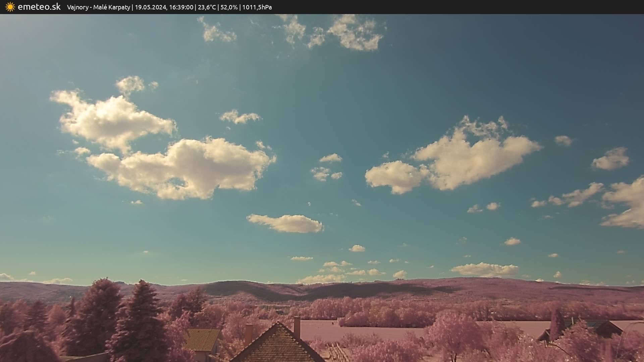
Task: Click the 52,0% humidity reading
Action: 229,7
